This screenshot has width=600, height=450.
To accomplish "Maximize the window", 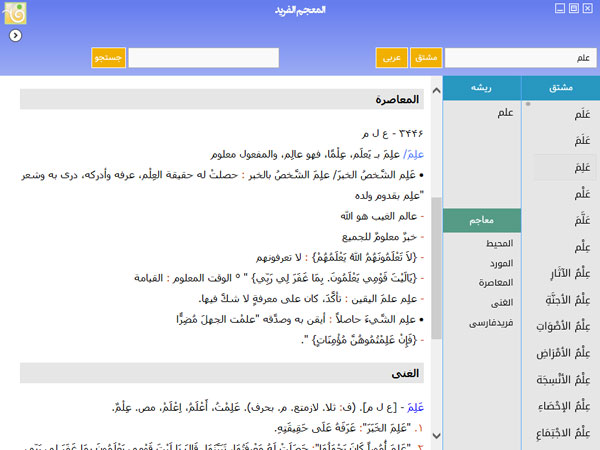I will coord(574,8).
